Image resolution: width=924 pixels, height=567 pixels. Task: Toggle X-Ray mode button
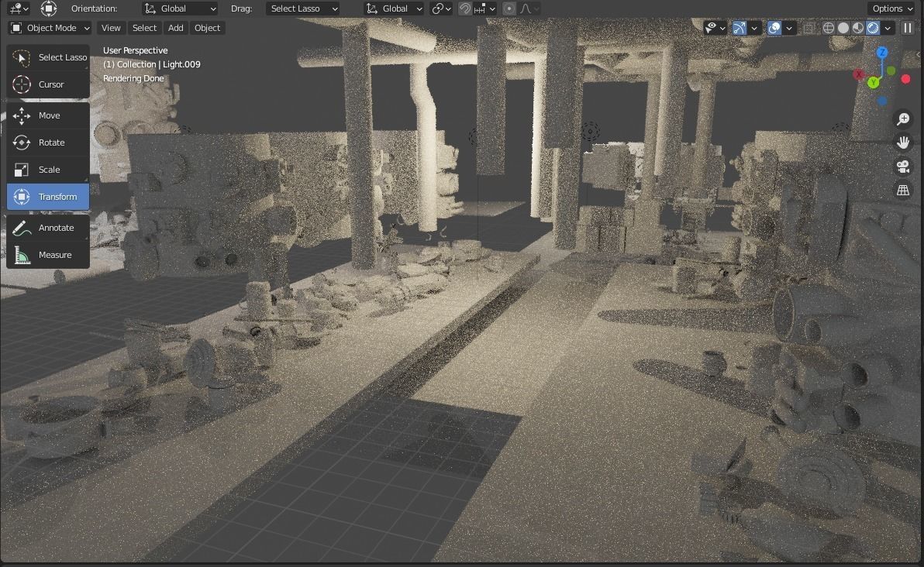click(x=809, y=28)
